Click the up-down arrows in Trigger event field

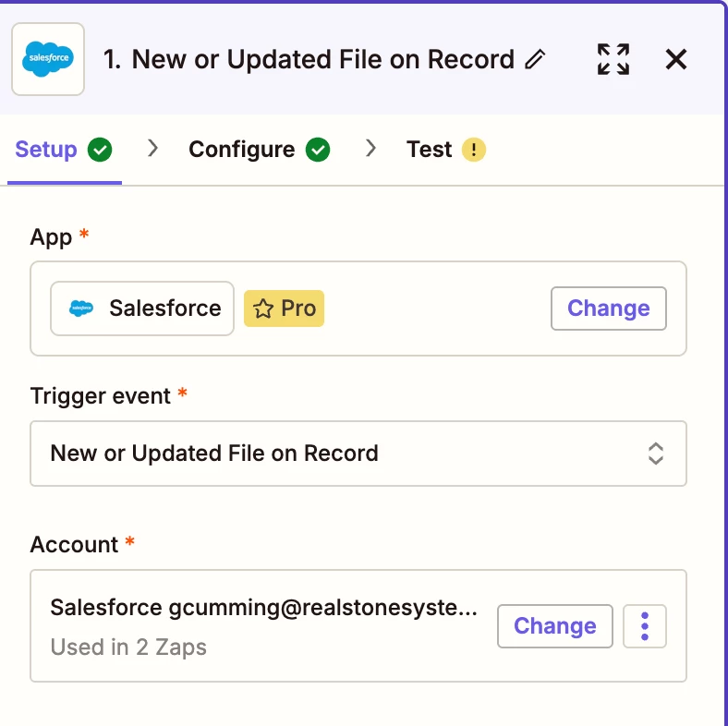pos(656,454)
